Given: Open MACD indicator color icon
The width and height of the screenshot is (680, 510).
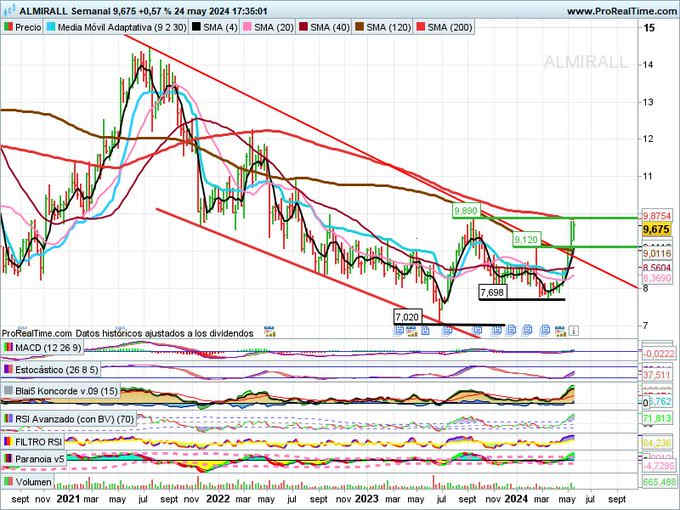Looking at the screenshot, I should (x=8, y=347).
